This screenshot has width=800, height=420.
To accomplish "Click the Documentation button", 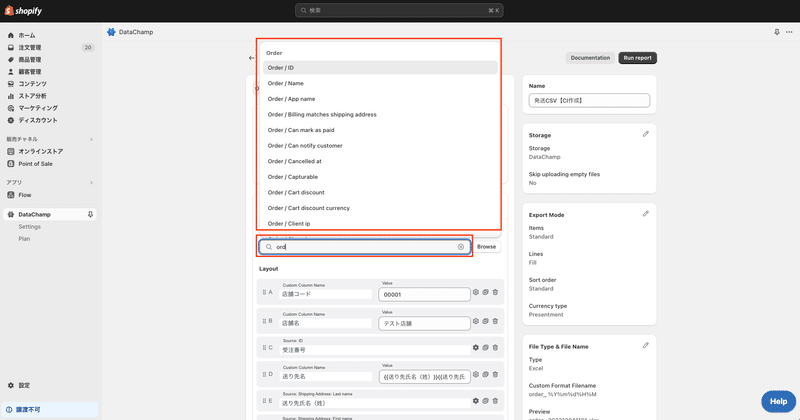I will 590,58.
